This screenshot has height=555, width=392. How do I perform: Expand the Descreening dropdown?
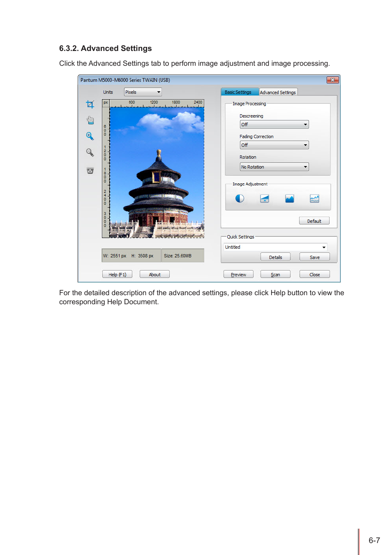click(274, 125)
